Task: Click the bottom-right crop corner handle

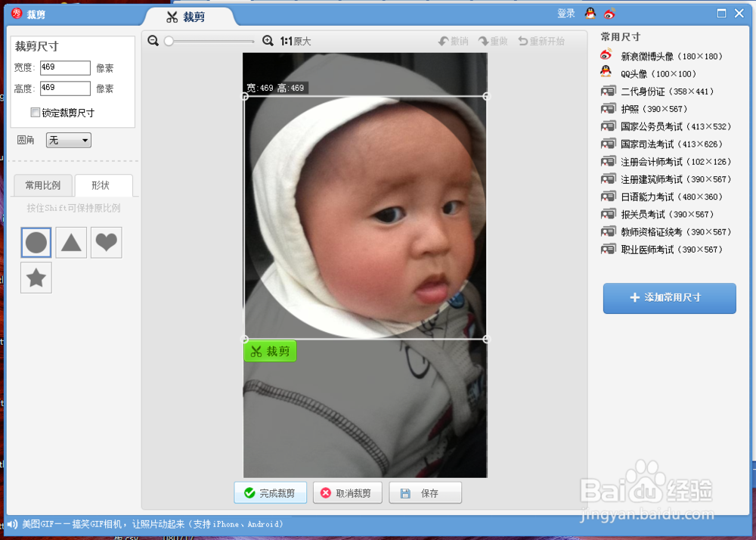Action: click(486, 339)
